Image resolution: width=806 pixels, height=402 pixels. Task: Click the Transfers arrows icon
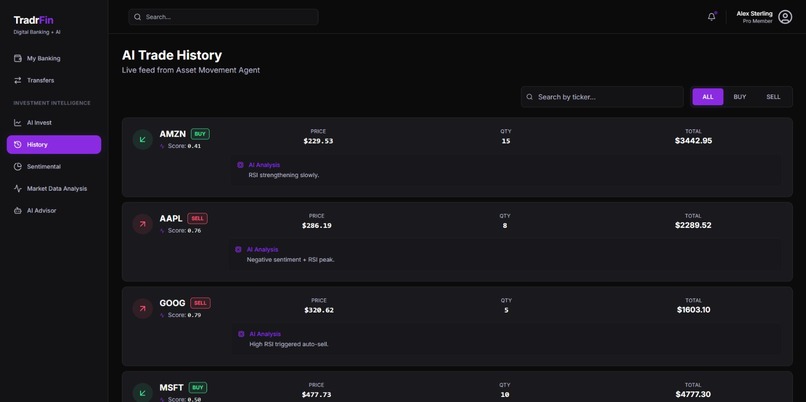click(17, 80)
